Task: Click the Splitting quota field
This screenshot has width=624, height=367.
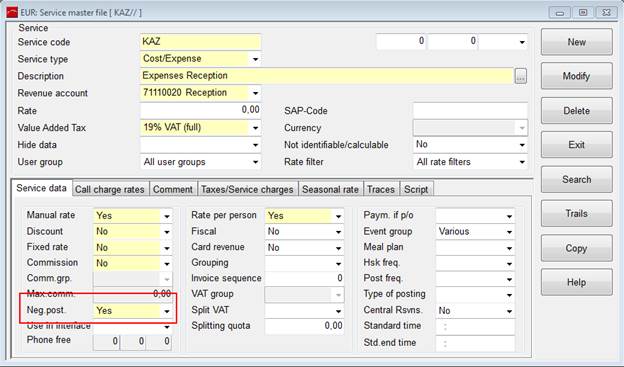Action: pyautogui.click(x=304, y=326)
